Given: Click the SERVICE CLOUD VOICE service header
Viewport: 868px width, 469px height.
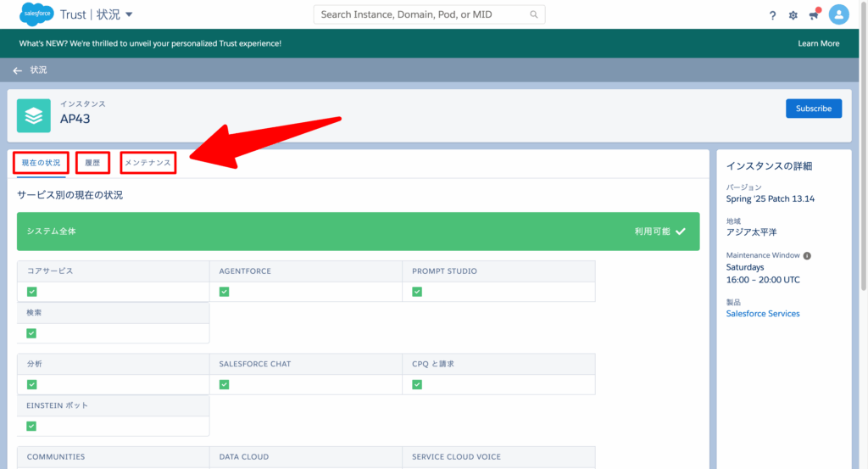Looking at the screenshot, I should [x=498, y=457].
